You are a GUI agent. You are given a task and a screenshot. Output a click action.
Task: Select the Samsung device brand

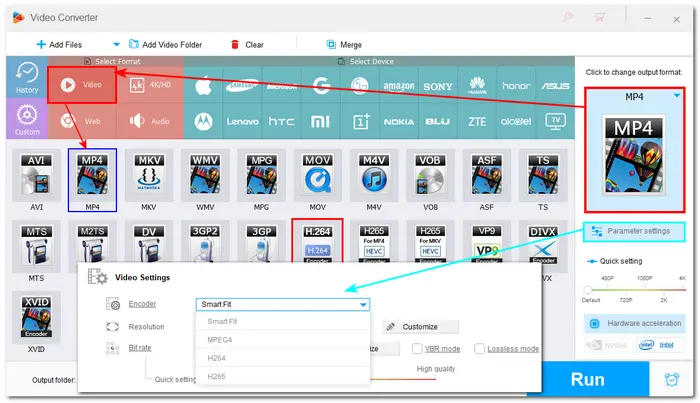click(242, 86)
